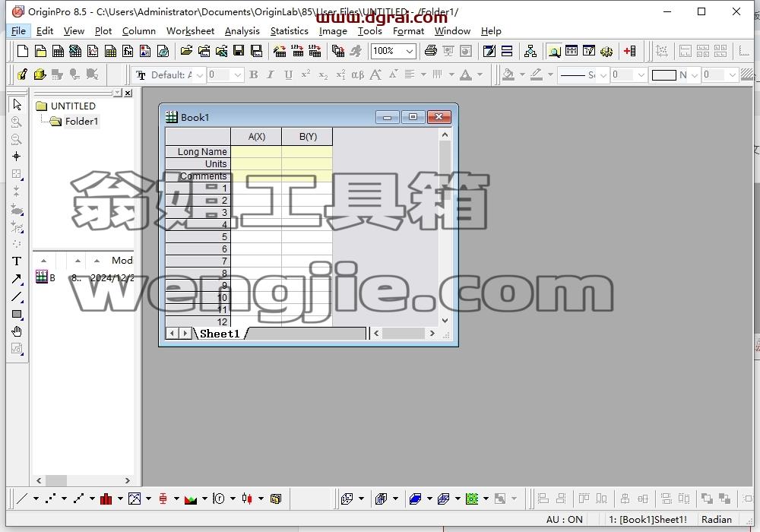
Task: Select column A(X) header
Action: 256,137
